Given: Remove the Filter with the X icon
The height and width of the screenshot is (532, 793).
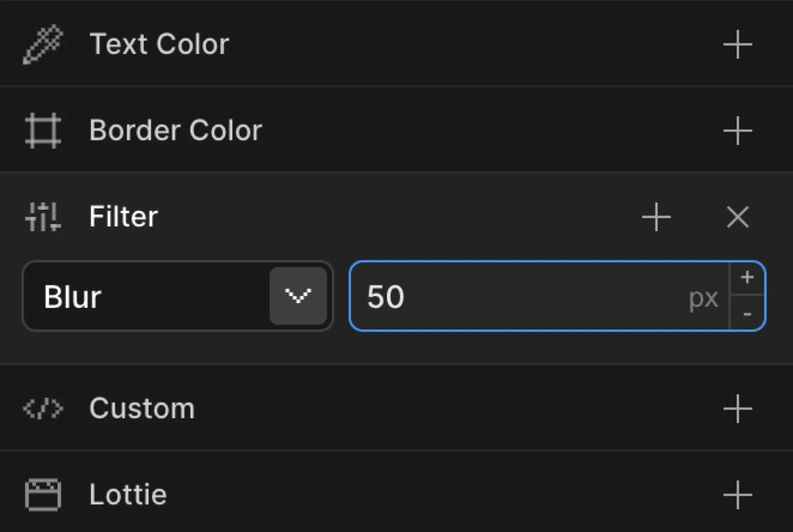Looking at the screenshot, I should [x=737, y=217].
